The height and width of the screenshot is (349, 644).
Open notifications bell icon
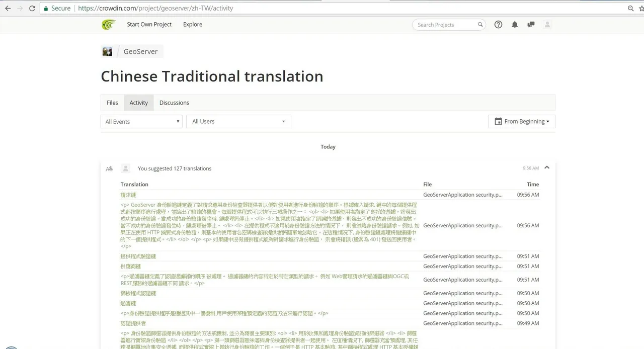point(515,25)
